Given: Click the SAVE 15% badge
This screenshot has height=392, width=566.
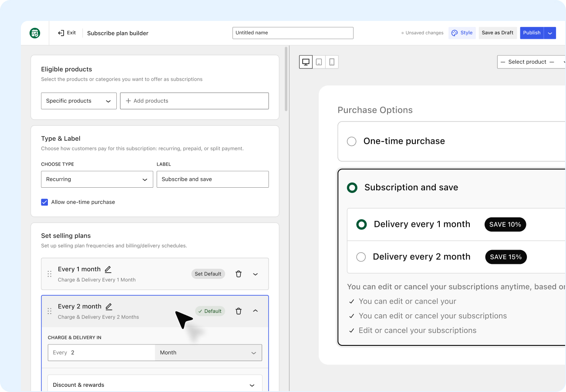Looking at the screenshot, I should (x=506, y=257).
